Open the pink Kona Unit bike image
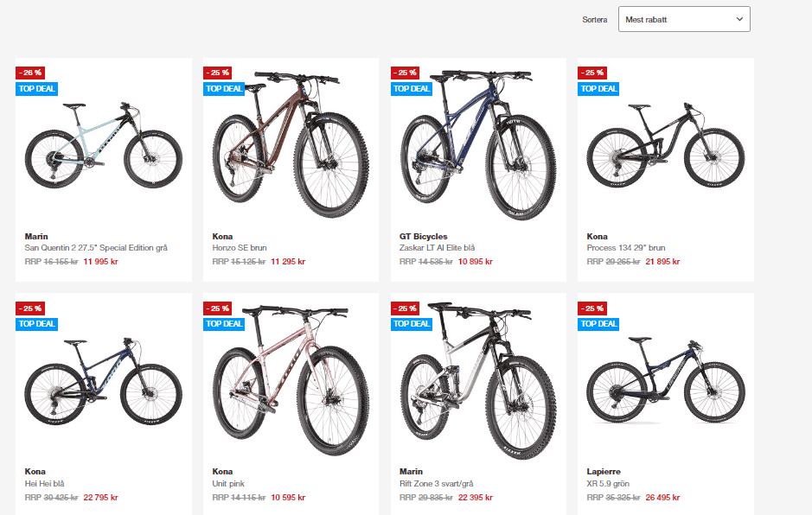The image size is (812, 515). pos(291,380)
